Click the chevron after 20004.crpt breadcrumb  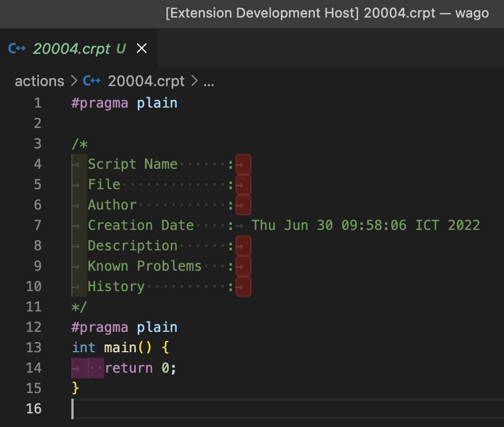tap(194, 81)
